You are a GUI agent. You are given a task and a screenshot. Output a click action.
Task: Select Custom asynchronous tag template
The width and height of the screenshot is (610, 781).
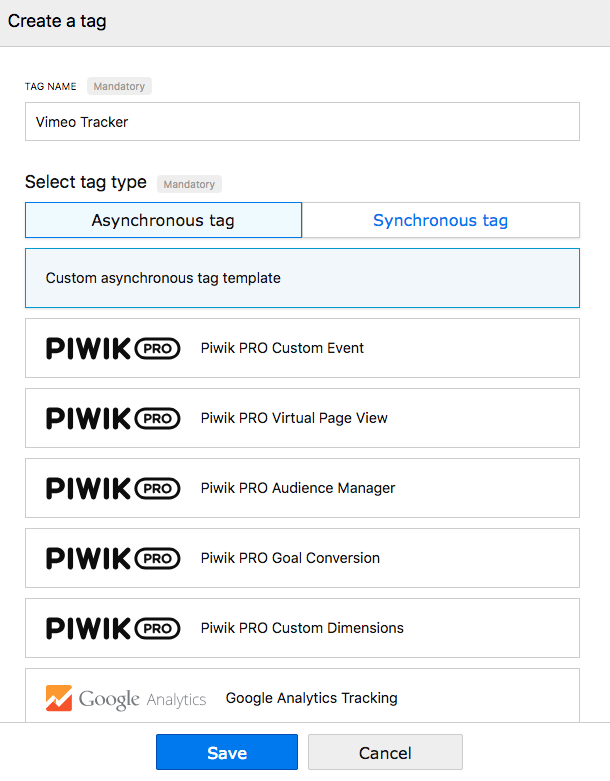[302, 278]
